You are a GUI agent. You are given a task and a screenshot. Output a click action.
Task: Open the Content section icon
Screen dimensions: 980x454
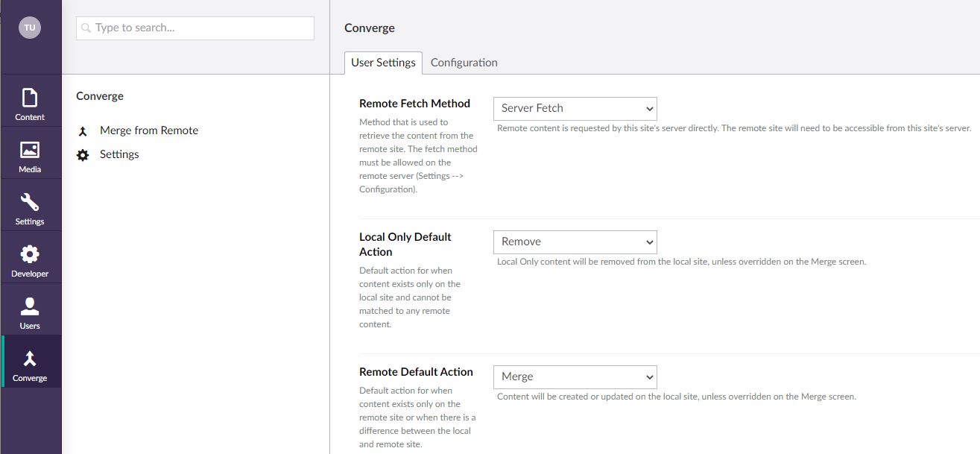coord(30,98)
